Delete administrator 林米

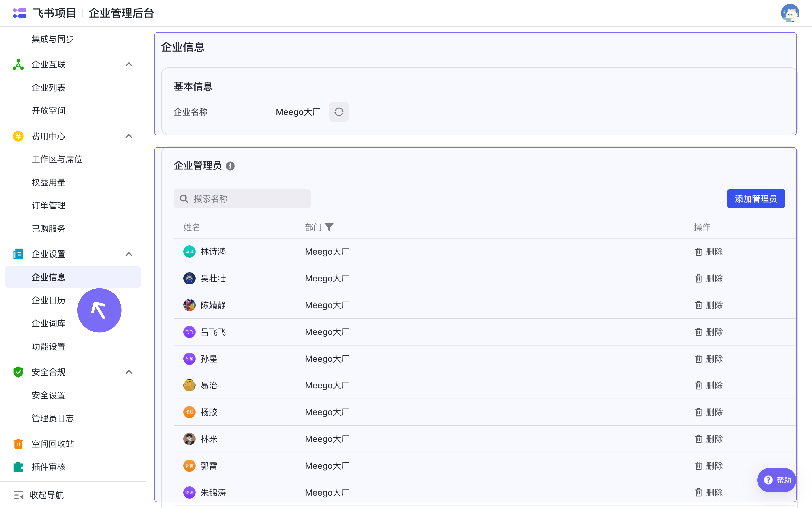[709, 439]
